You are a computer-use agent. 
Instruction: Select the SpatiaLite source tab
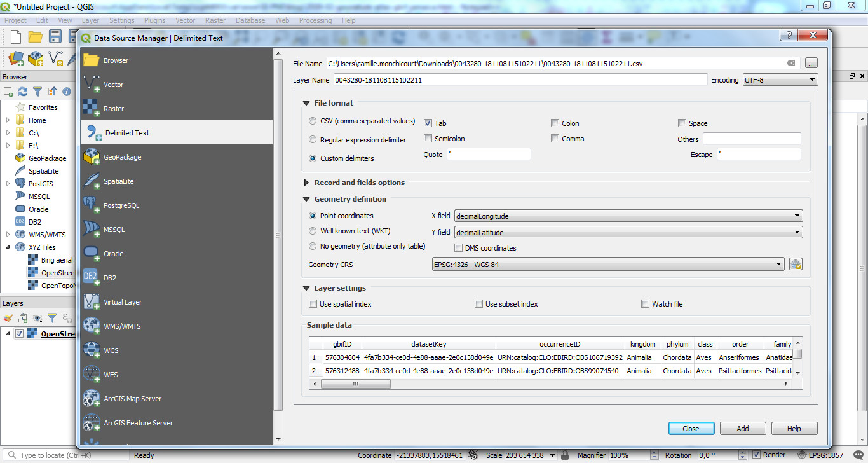(177, 181)
